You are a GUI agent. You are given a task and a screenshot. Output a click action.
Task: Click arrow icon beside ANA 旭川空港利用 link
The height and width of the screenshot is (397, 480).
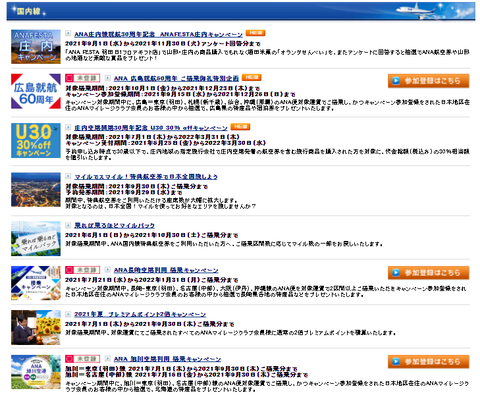coord(108,359)
